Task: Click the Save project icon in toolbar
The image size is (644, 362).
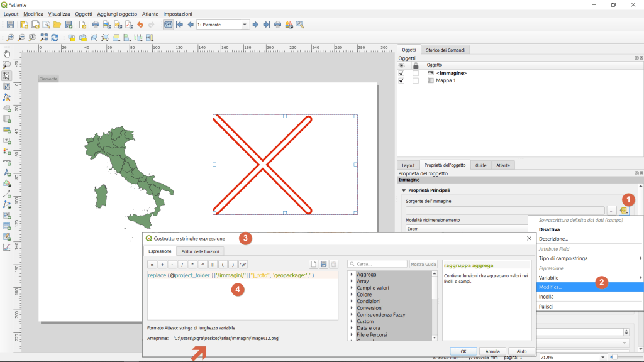Action: [x=10, y=25]
